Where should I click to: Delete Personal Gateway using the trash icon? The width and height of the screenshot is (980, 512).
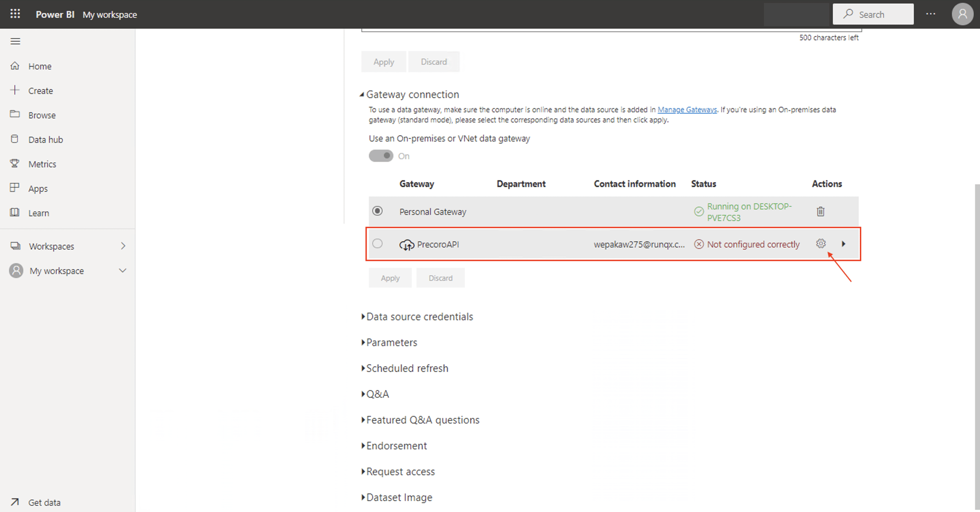tap(820, 211)
